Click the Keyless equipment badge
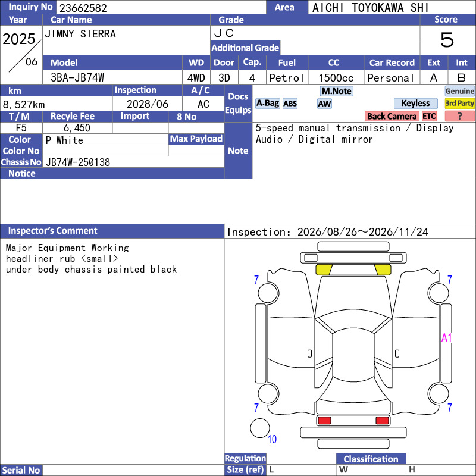This screenshot has width=476, height=476. (415, 103)
